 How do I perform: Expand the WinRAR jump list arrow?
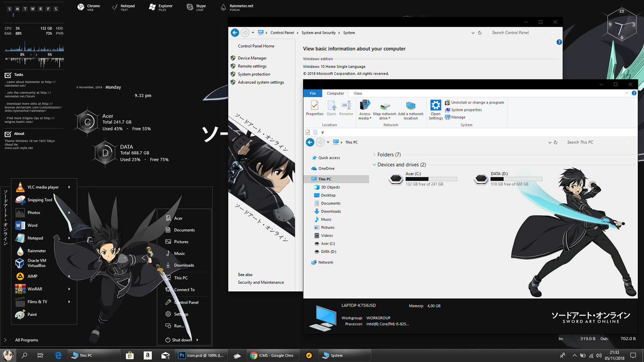click(69, 289)
